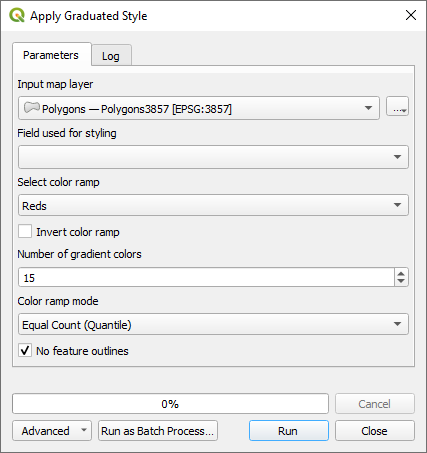Image resolution: width=427 pixels, height=453 pixels.
Task: Click the QGIS logo icon in title bar
Action: (17, 15)
